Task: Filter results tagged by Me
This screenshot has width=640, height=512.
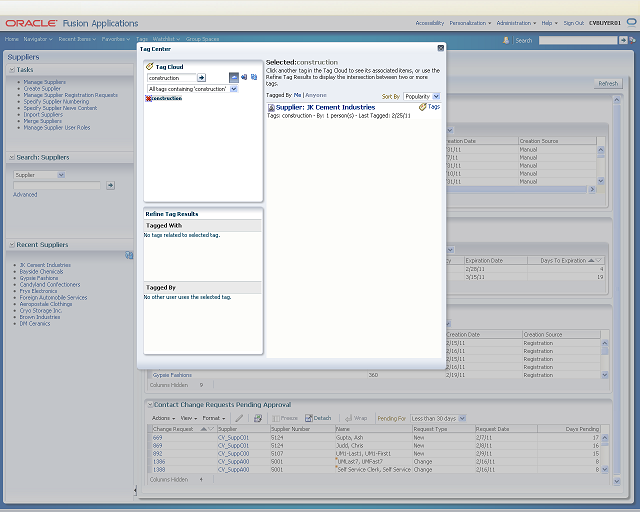Action: (297, 95)
